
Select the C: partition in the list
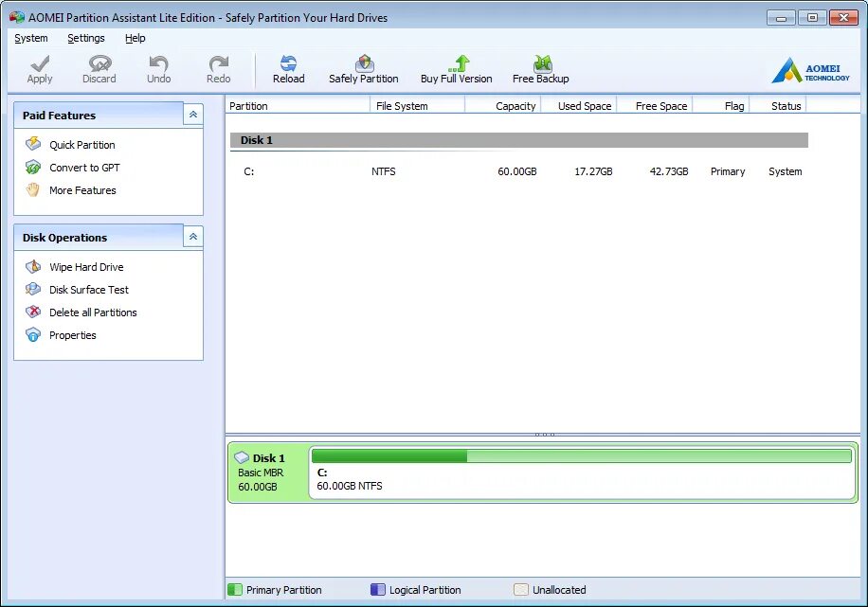(x=249, y=171)
